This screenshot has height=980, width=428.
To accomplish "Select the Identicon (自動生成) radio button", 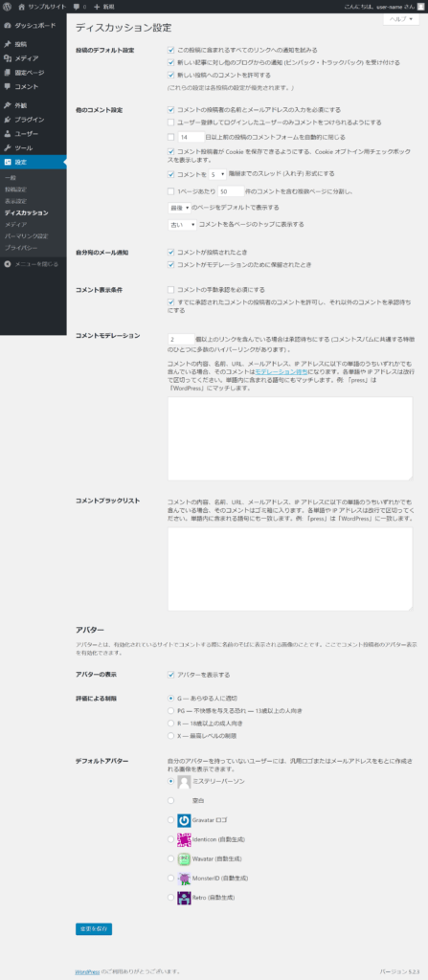I will click(170, 839).
